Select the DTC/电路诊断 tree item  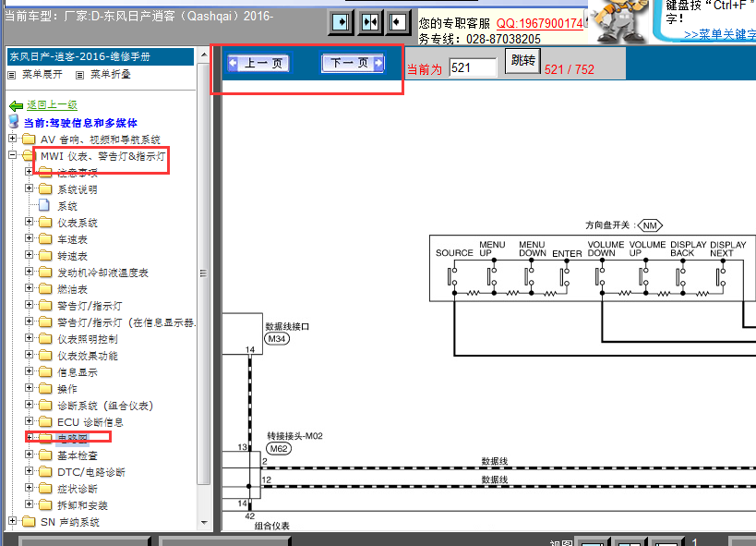(x=91, y=472)
